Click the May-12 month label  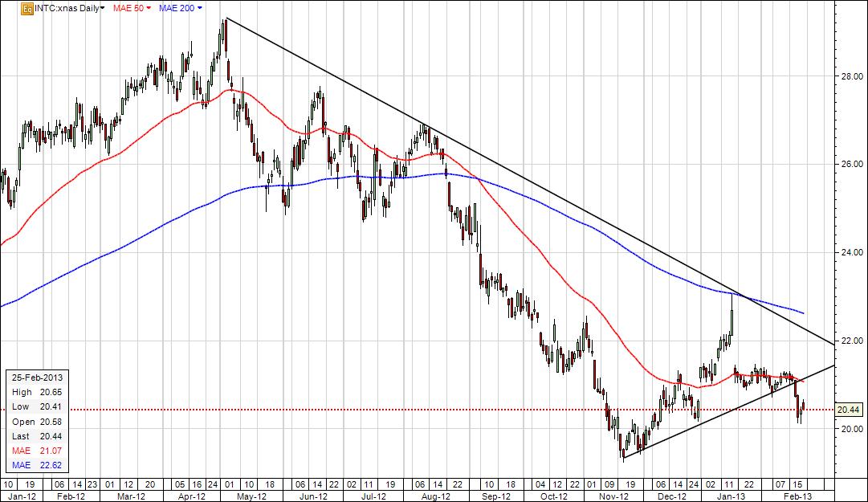[252, 496]
